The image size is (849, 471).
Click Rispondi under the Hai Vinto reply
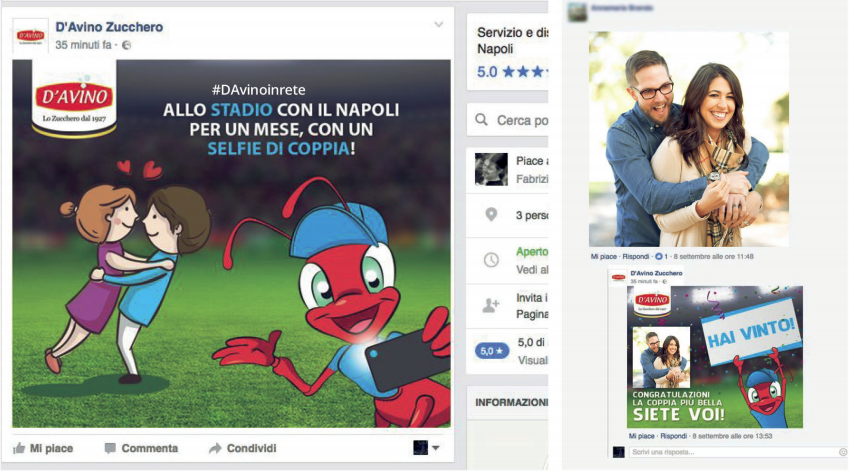[x=674, y=436]
